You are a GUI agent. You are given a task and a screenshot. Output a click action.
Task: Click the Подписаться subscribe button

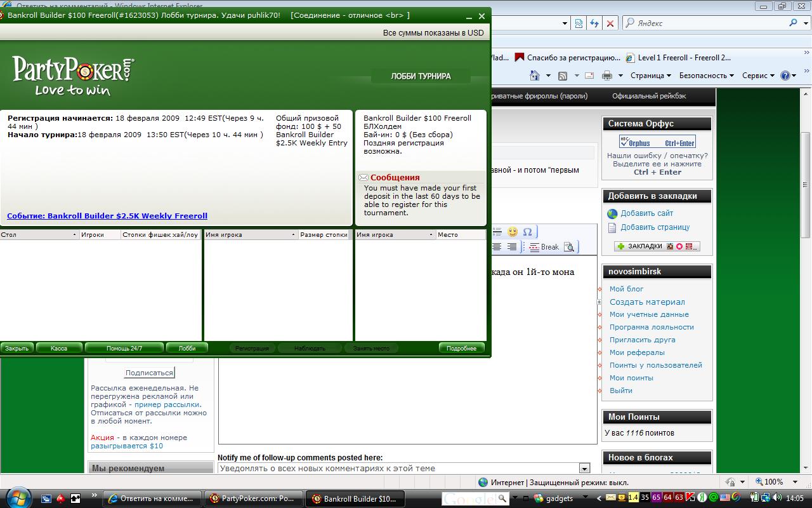click(149, 373)
